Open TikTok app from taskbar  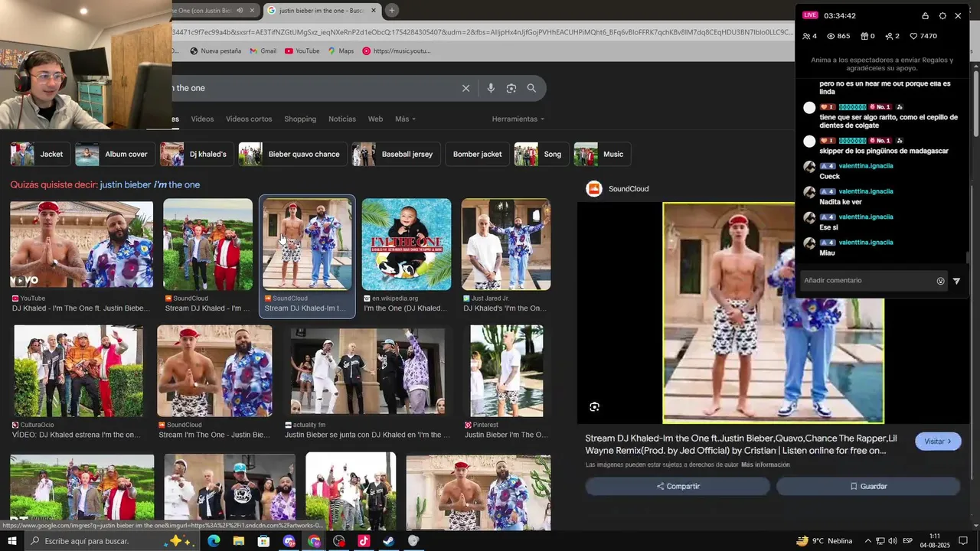(363, 541)
